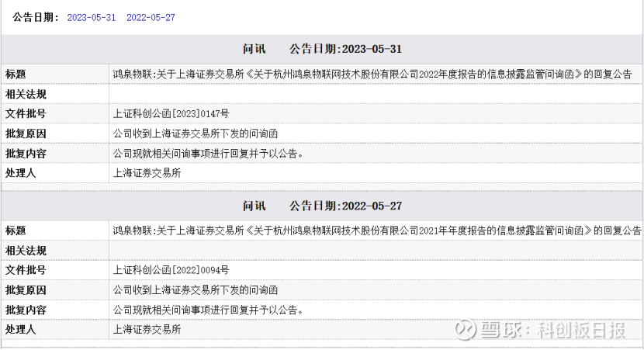
Task: Click the 批复原因 label in the 2023 section
Action: coord(26,134)
